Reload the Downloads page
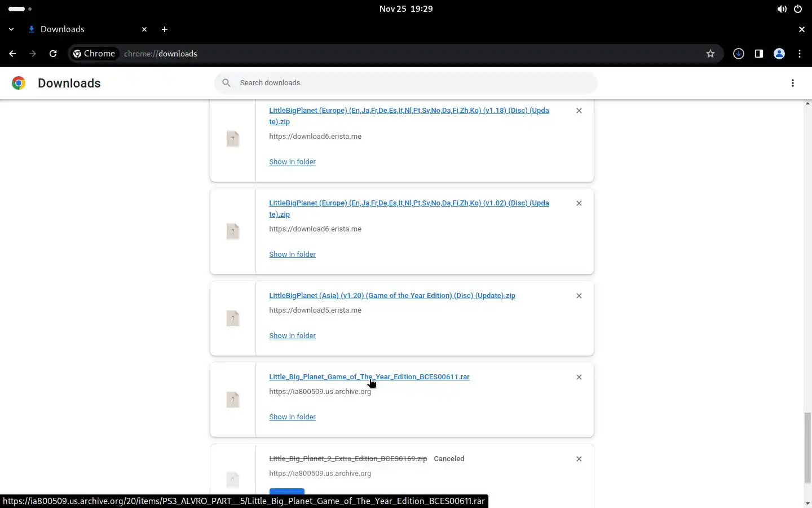812x508 pixels. 53,54
